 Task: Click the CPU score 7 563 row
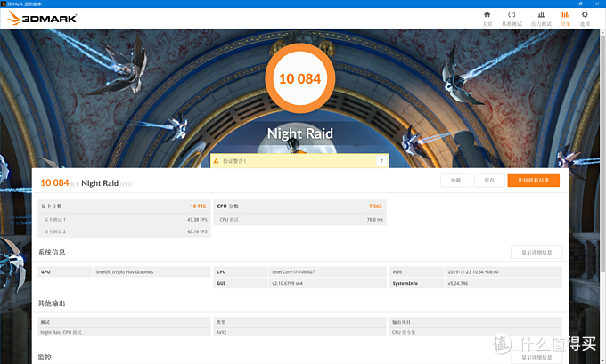point(299,206)
